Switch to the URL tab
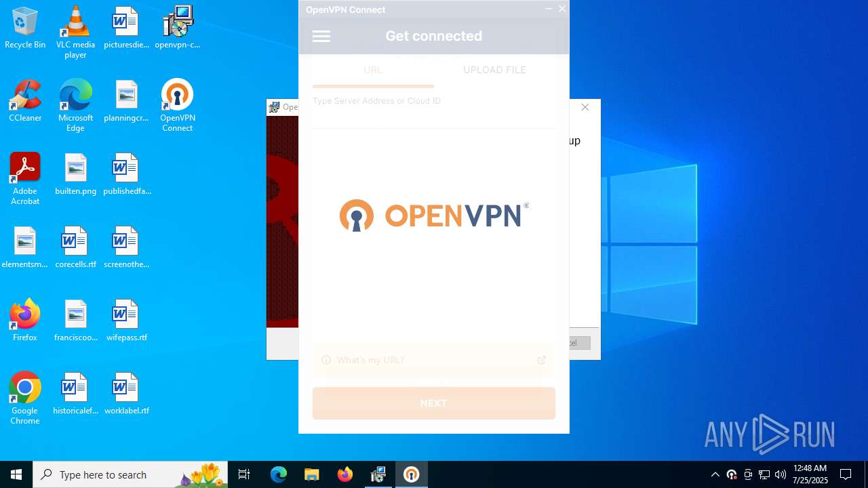 (x=373, y=70)
